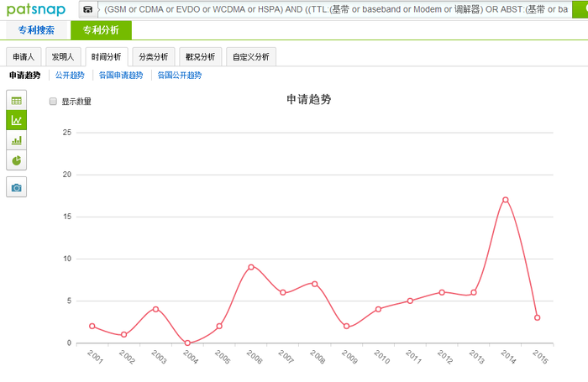Click the patsnap logo

36,9
